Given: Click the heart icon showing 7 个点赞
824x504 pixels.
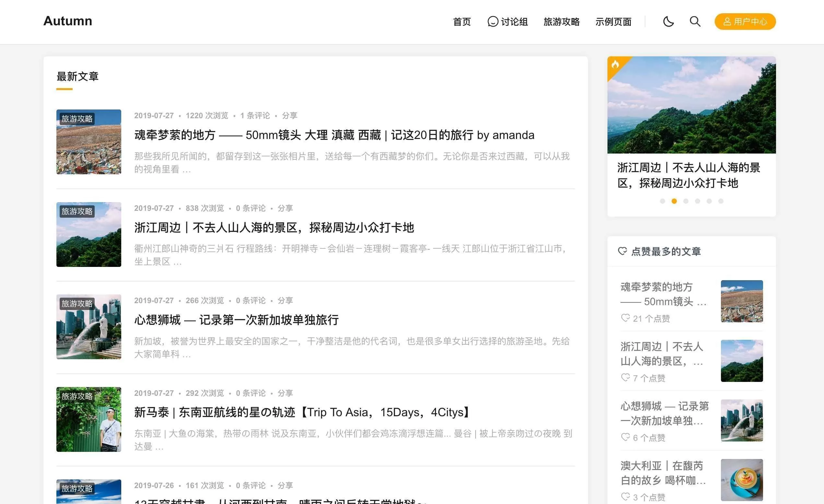Looking at the screenshot, I should point(625,378).
